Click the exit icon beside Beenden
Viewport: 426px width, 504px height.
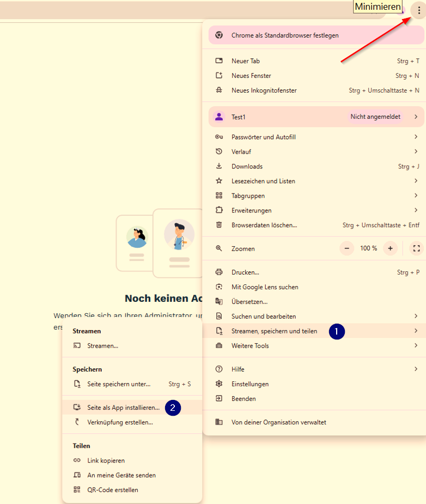[x=219, y=399]
